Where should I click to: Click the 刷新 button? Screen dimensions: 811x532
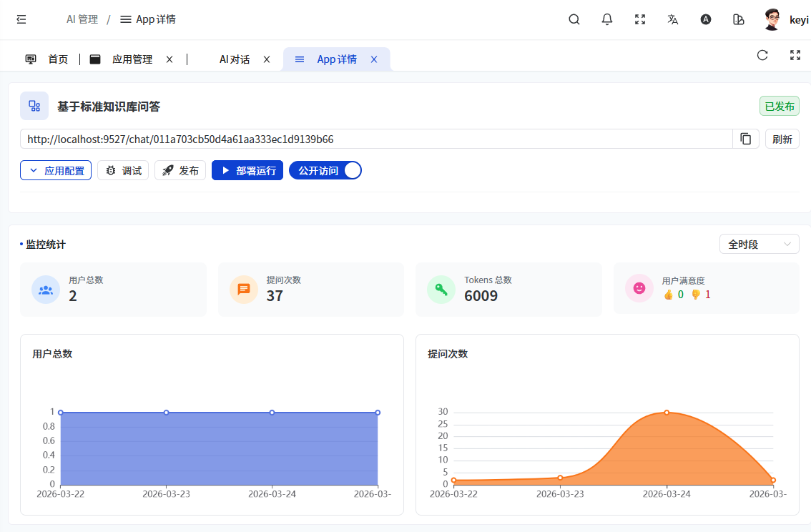point(782,139)
